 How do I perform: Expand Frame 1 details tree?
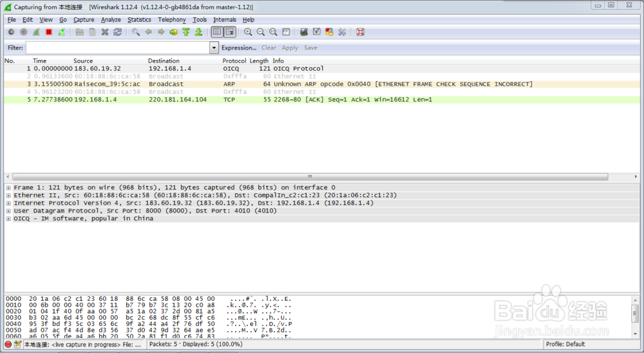(8, 188)
